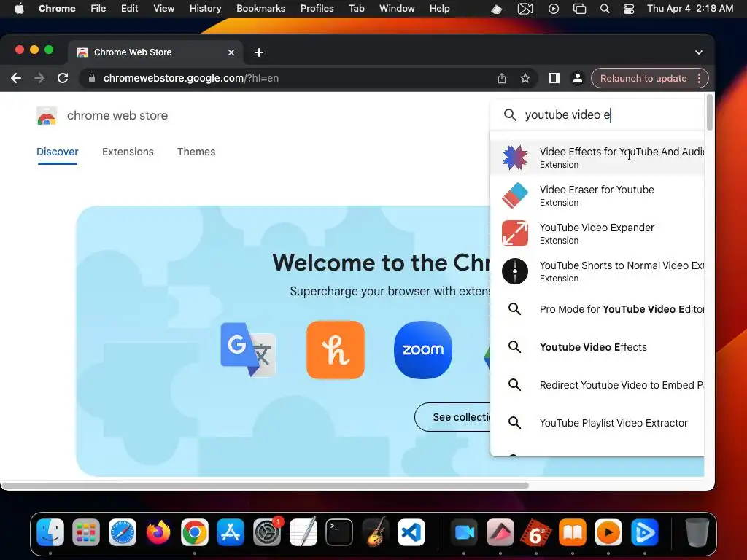747x560 pixels.
Task: Click the site lock icon in address bar
Action: coord(92,78)
